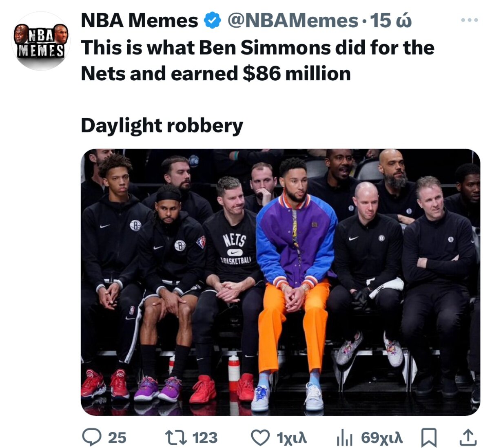
Task: Open the @NBAMemes handle link
Action: (293, 20)
